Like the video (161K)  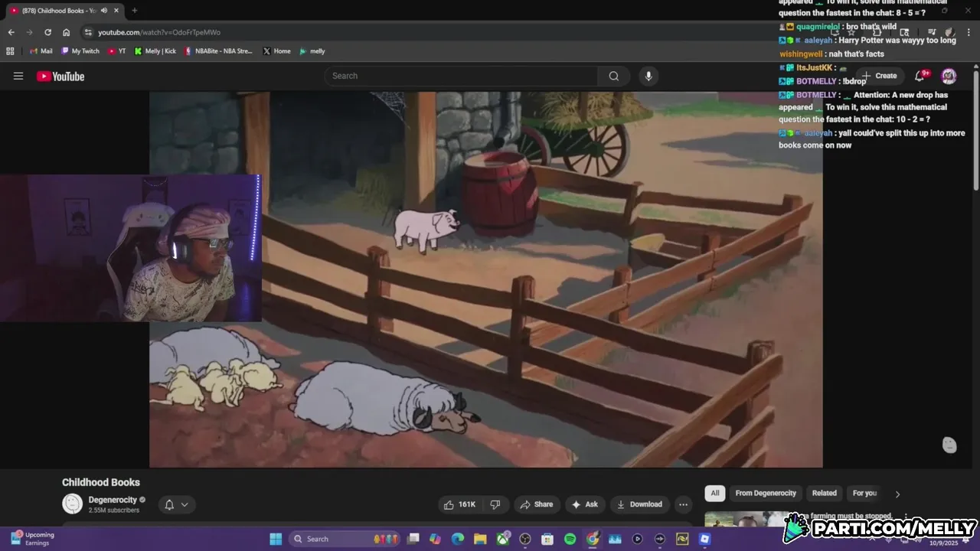pyautogui.click(x=459, y=504)
